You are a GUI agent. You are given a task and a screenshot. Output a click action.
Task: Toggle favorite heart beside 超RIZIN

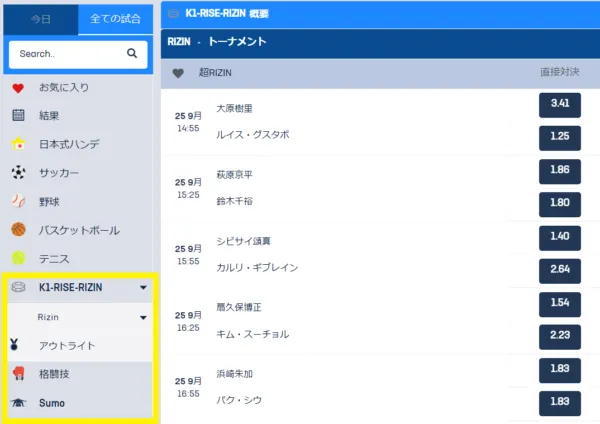(178, 73)
